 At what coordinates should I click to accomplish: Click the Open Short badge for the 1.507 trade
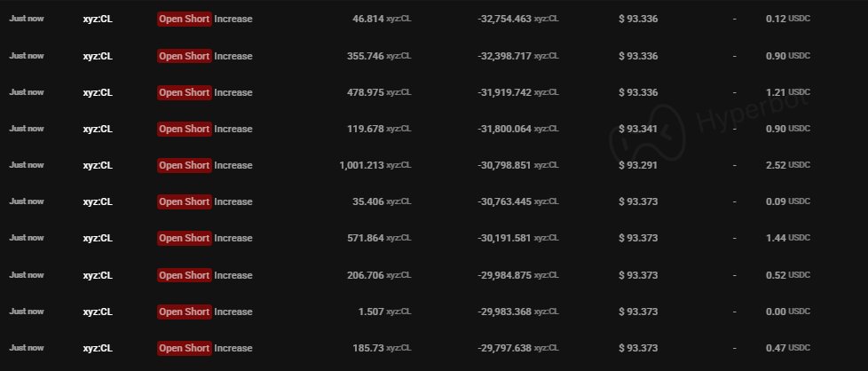click(185, 312)
